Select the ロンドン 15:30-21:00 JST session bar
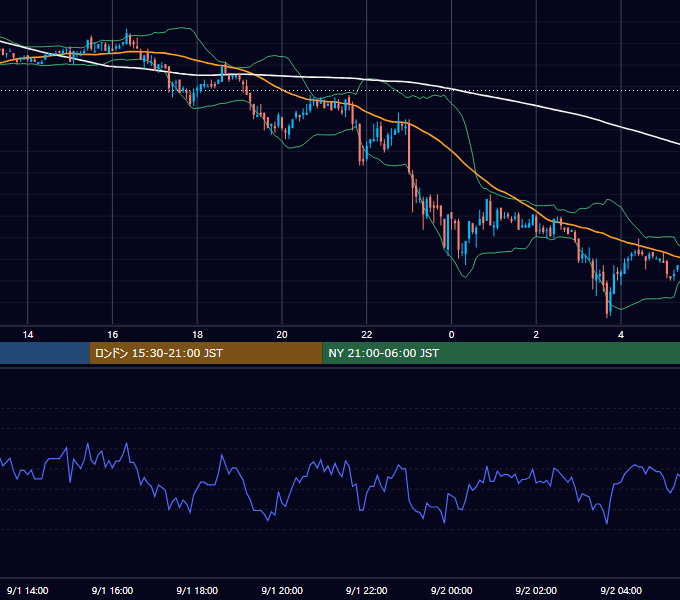The image size is (680, 600). 206,353
